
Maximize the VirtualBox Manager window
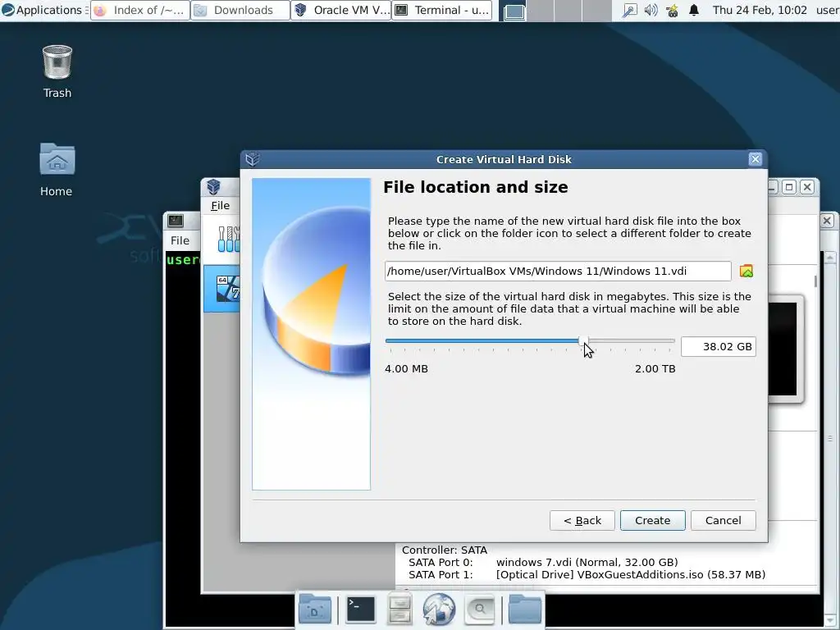coord(789,187)
